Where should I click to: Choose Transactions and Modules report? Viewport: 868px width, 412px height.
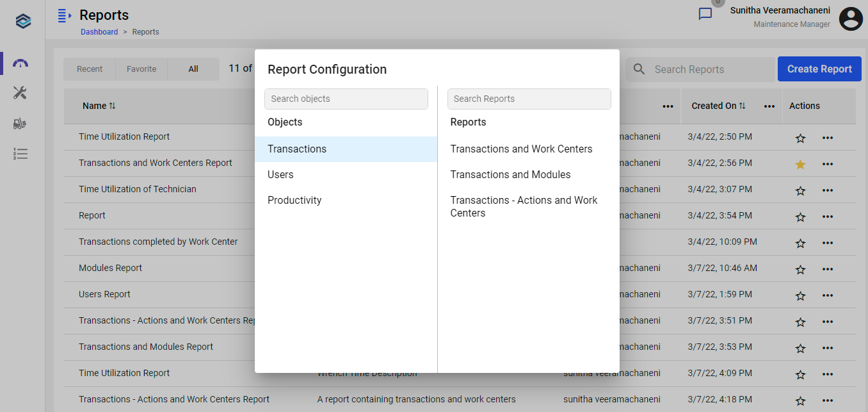510,174
